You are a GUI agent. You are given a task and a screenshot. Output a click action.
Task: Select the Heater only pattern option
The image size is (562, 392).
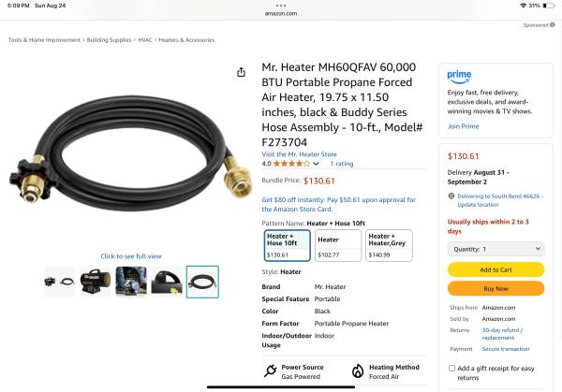[338, 245]
